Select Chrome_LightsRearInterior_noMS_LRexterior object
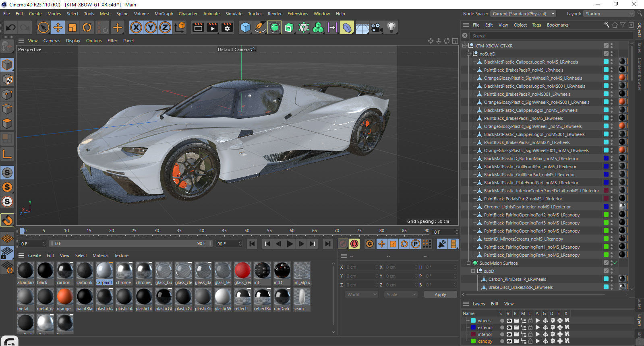644x346 pixels. coord(527,207)
